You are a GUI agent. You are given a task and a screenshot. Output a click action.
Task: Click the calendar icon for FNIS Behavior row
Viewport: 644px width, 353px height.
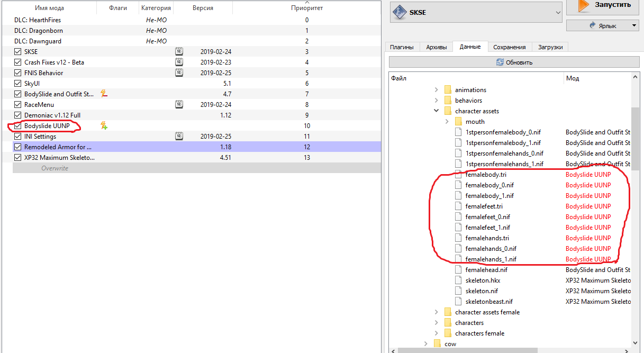(179, 73)
